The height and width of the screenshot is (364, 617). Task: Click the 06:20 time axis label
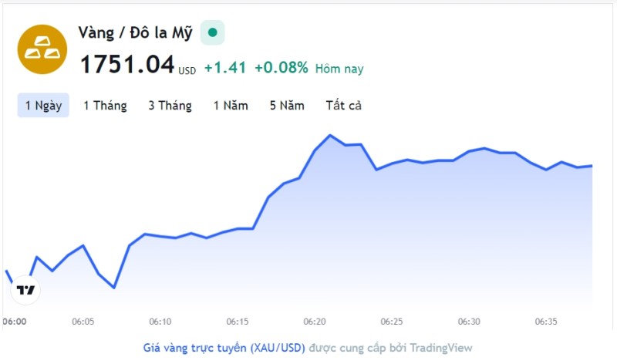pos(315,322)
